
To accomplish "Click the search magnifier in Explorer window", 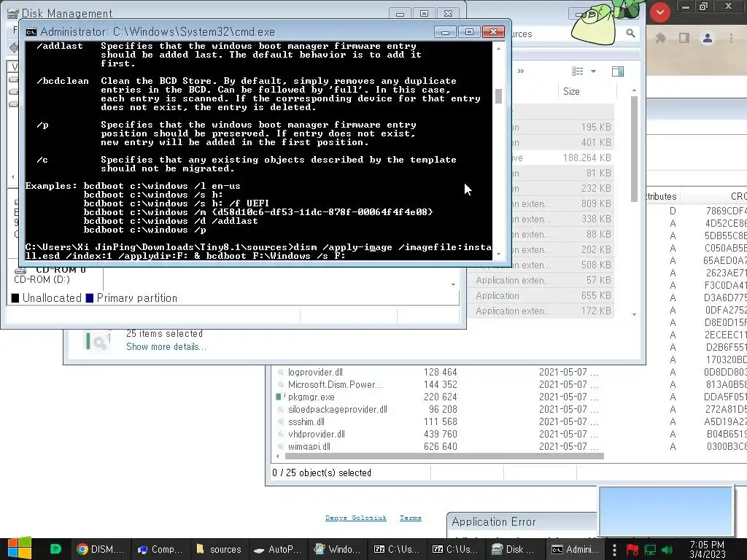I will tap(630, 34).
